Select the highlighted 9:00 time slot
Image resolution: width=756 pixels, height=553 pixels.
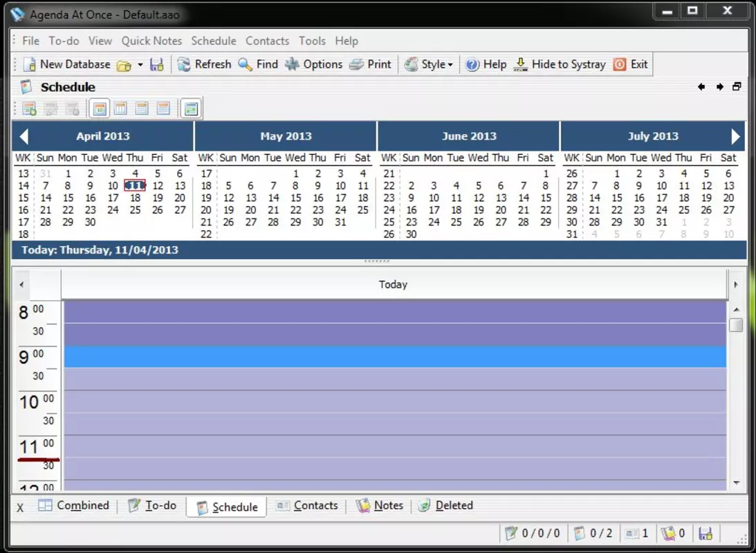click(395, 357)
